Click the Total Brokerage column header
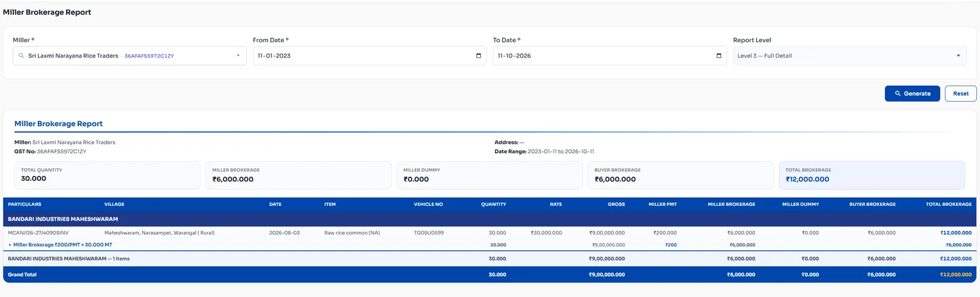The width and height of the screenshot is (980, 297). (948, 205)
